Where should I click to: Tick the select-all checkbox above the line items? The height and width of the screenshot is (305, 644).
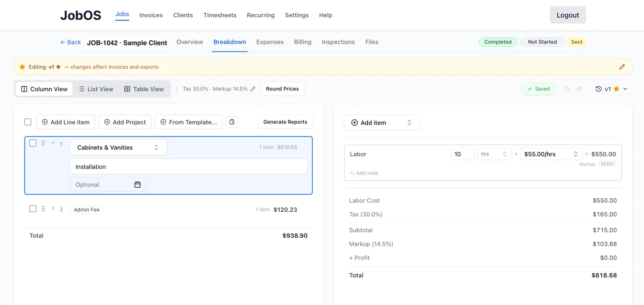(28, 122)
